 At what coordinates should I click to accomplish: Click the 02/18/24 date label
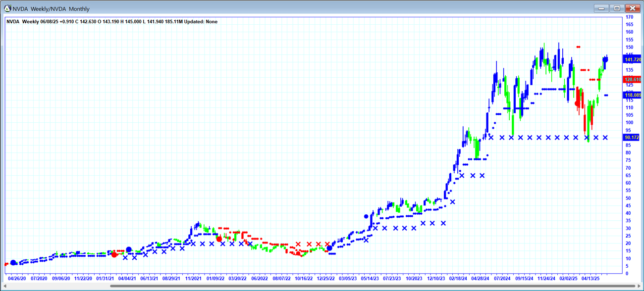[x=458, y=279]
